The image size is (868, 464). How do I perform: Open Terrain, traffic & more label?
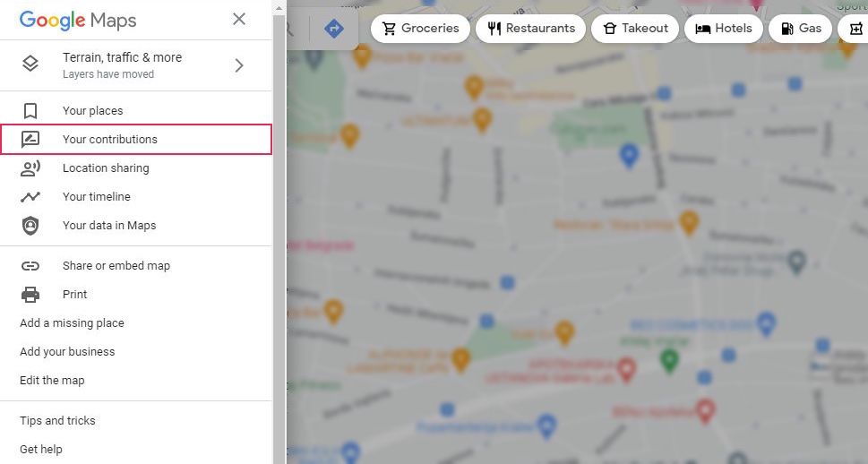[123, 57]
